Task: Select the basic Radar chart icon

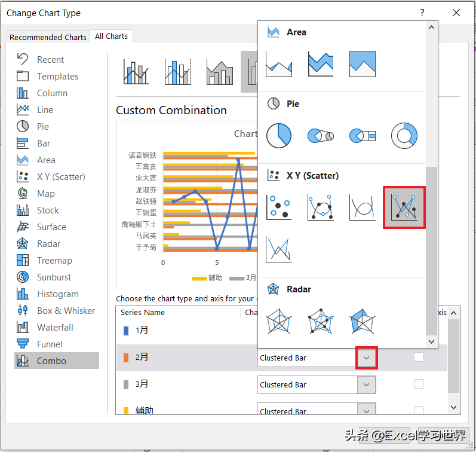Action: pyautogui.click(x=279, y=321)
